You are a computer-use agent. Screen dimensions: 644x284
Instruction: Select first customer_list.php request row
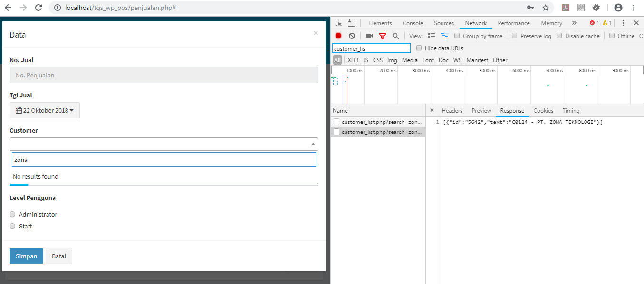point(378,122)
